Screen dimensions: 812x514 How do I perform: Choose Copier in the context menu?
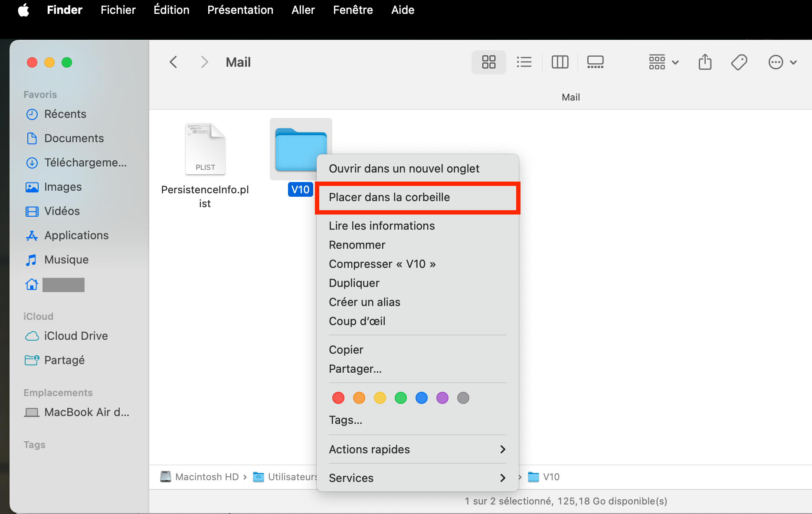[x=418, y=350]
